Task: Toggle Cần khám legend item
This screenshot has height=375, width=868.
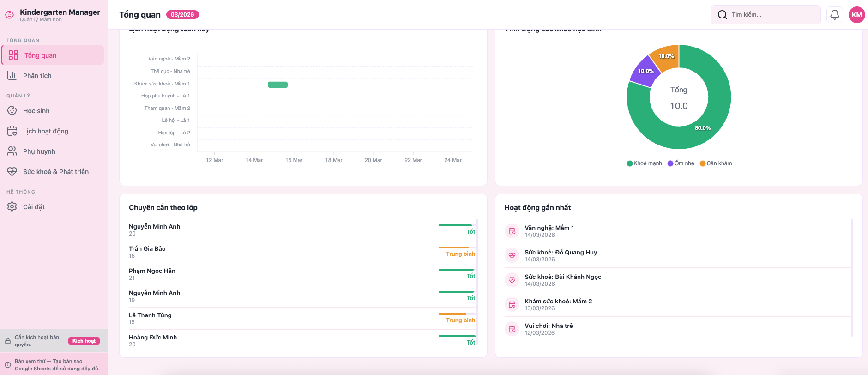Action: coord(716,163)
